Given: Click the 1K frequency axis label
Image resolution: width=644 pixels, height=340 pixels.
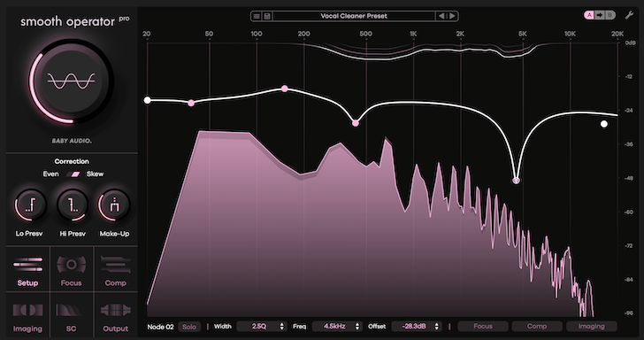Looking at the screenshot, I should tap(413, 34).
